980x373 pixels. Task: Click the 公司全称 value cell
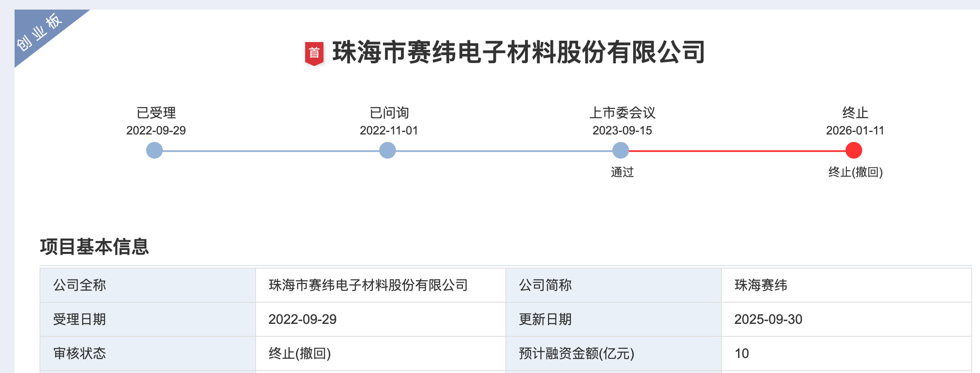[368, 285]
